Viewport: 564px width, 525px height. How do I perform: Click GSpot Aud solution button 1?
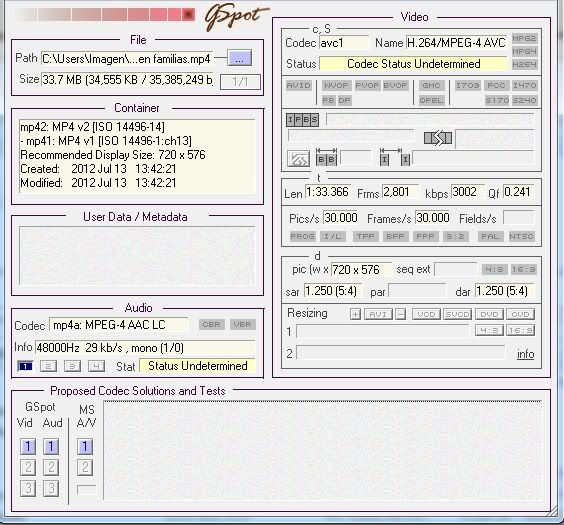[51, 447]
